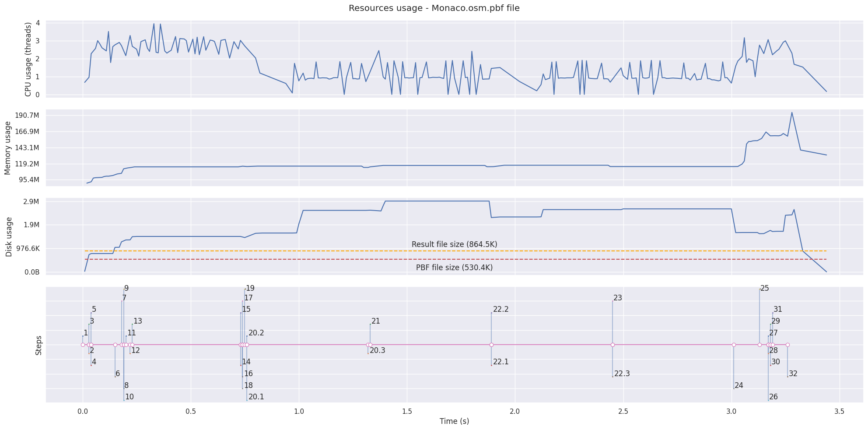Click step label 19
Viewport: 868px width, 430px height.
click(250, 289)
